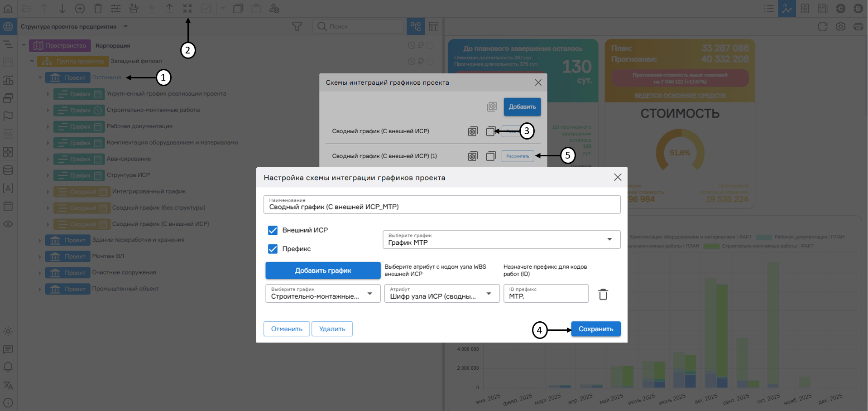The image size is (868, 411).
Task: Switch to the table view toggle
Action: click(x=433, y=27)
